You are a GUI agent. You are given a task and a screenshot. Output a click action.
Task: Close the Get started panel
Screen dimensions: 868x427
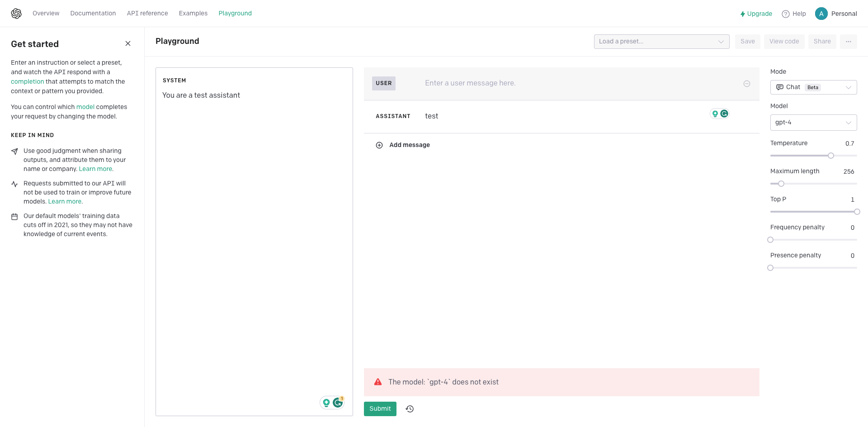pos(128,43)
